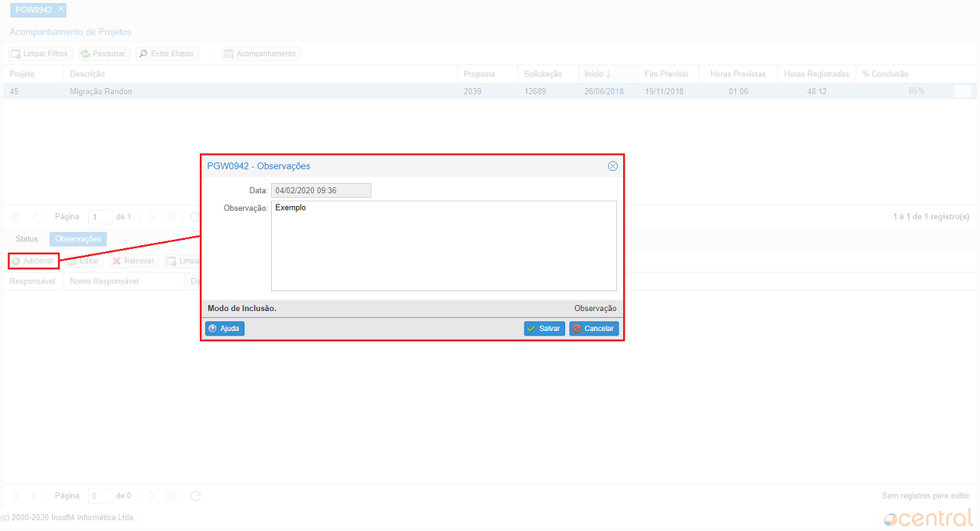The width and height of the screenshot is (980, 531).
Task: Click the Data field showing 04/02/2020 09:36
Action: 321,191
